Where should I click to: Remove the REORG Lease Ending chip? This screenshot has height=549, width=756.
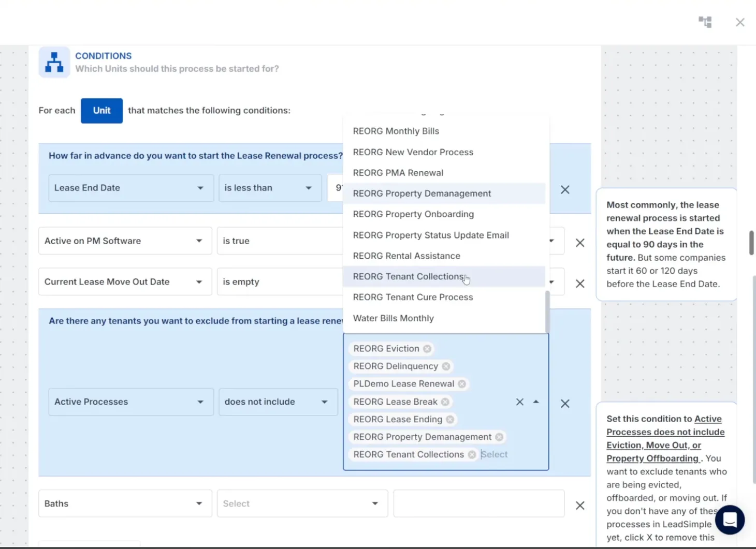click(450, 420)
